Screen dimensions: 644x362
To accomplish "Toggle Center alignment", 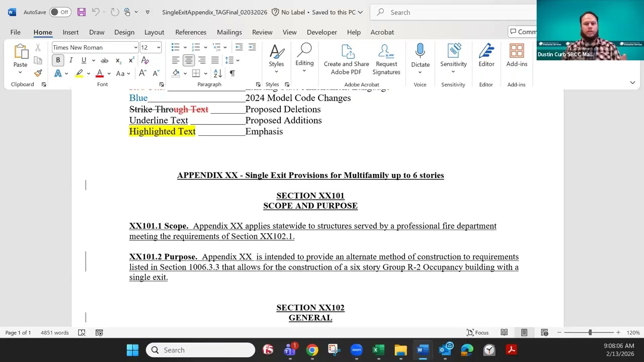I will 188,60.
